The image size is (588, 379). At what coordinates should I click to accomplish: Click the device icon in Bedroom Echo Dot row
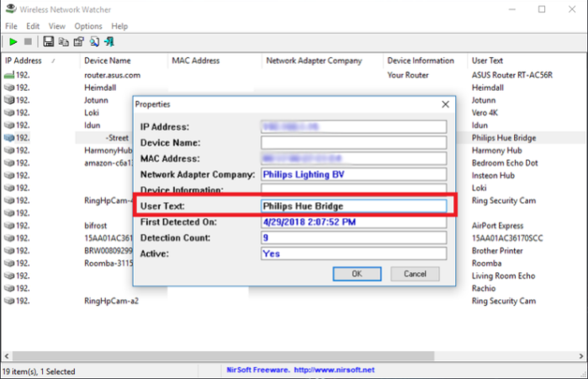(x=9, y=163)
